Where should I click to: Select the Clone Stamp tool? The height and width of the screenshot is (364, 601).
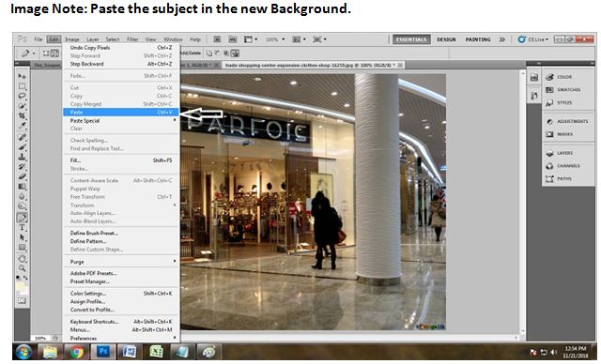[22, 157]
